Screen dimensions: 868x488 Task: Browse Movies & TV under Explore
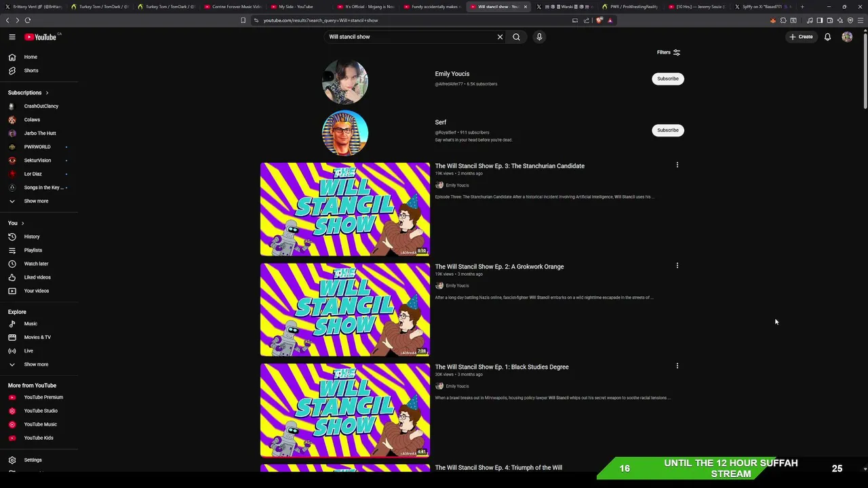[39, 338]
